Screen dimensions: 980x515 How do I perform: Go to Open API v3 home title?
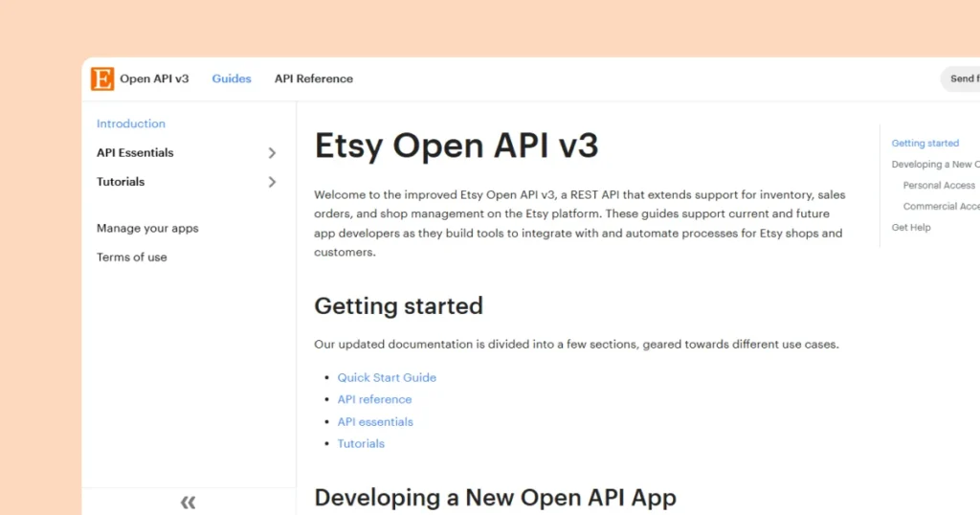tap(154, 78)
